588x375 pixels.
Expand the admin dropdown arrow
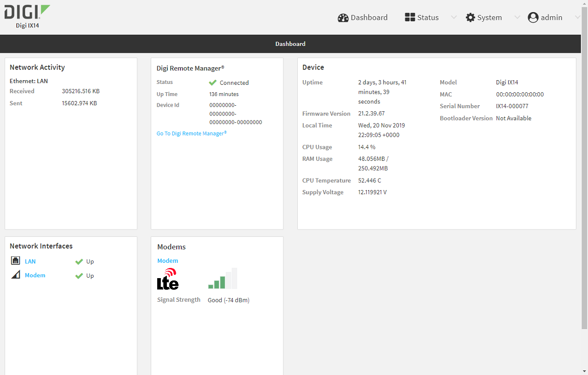point(577,18)
